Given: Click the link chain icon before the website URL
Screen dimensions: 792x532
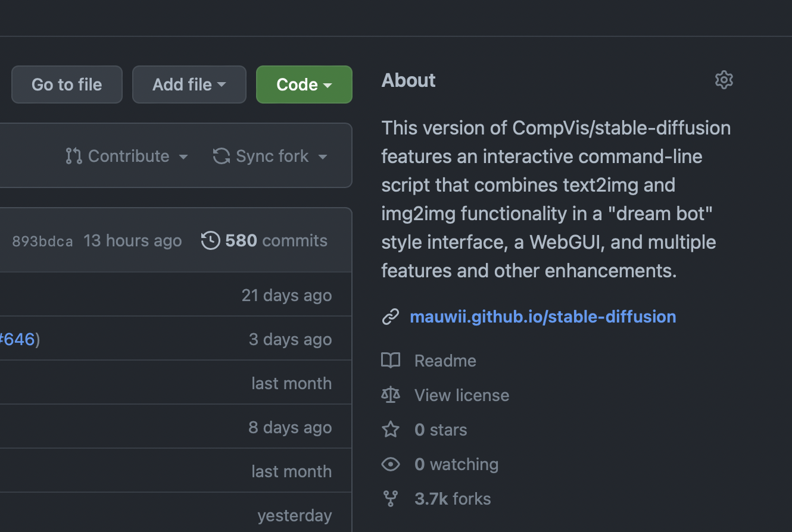Looking at the screenshot, I should (391, 317).
